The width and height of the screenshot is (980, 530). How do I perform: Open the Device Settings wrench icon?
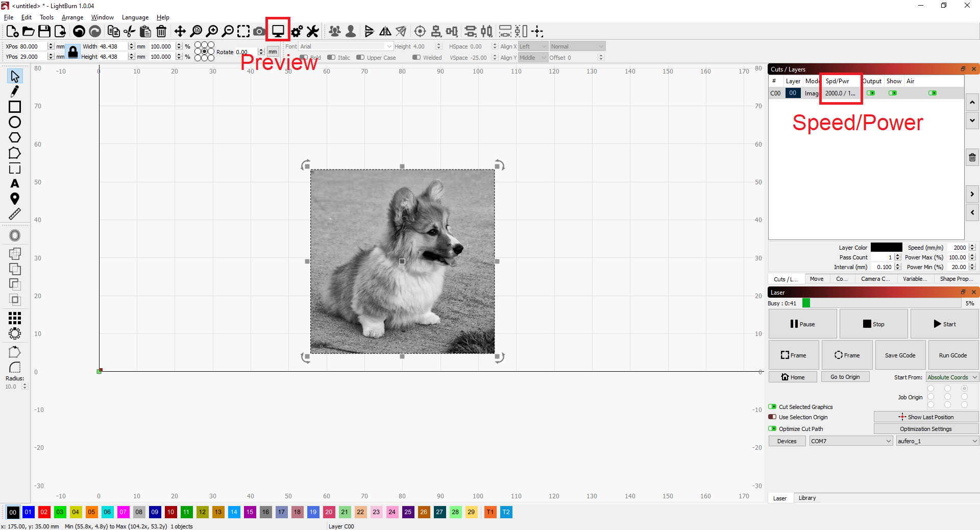point(312,31)
